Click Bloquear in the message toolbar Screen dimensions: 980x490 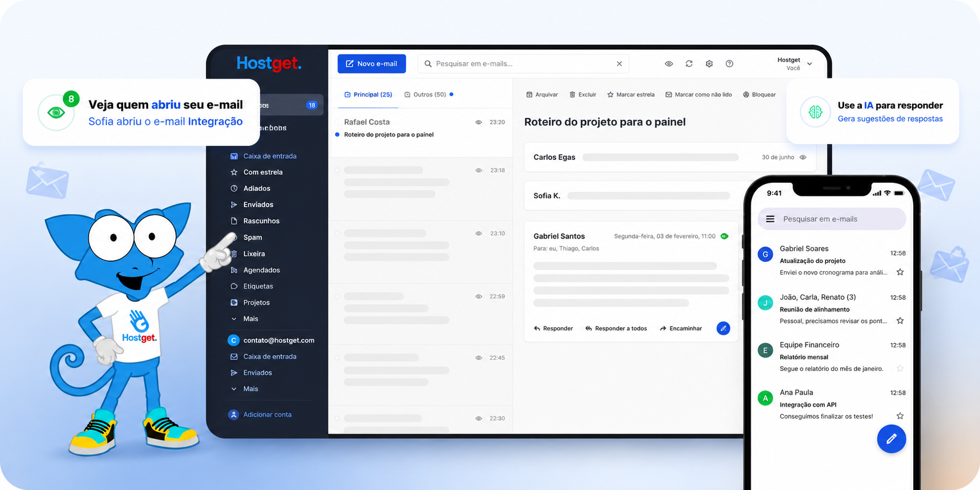coord(760,94)
